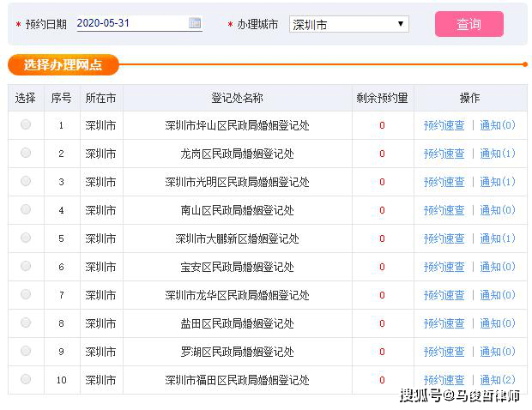The image size is (532, 410).
Task: Select radio button for 盐田区民政局婚姻登记处
Action: (26, 323)
